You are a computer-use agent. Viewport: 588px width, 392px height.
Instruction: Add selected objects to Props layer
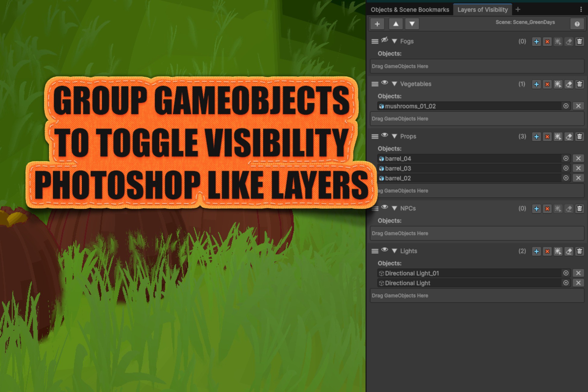tap(536, 137)
